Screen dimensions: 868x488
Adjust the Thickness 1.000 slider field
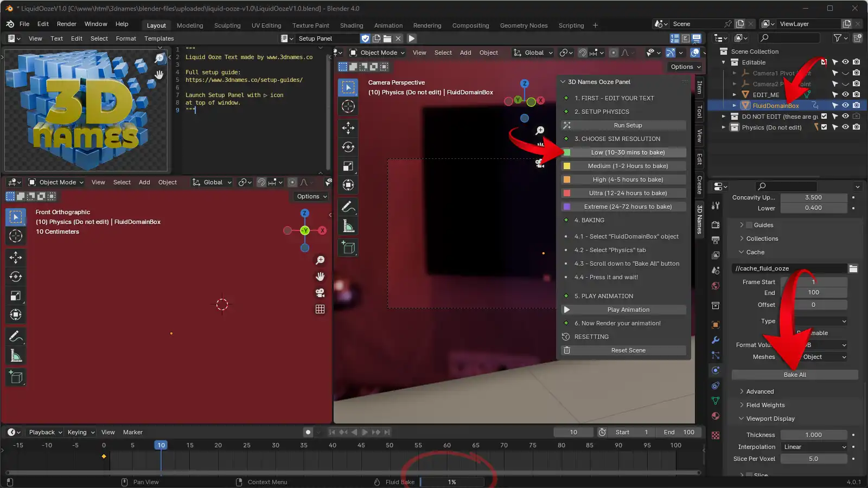[814, 435]
